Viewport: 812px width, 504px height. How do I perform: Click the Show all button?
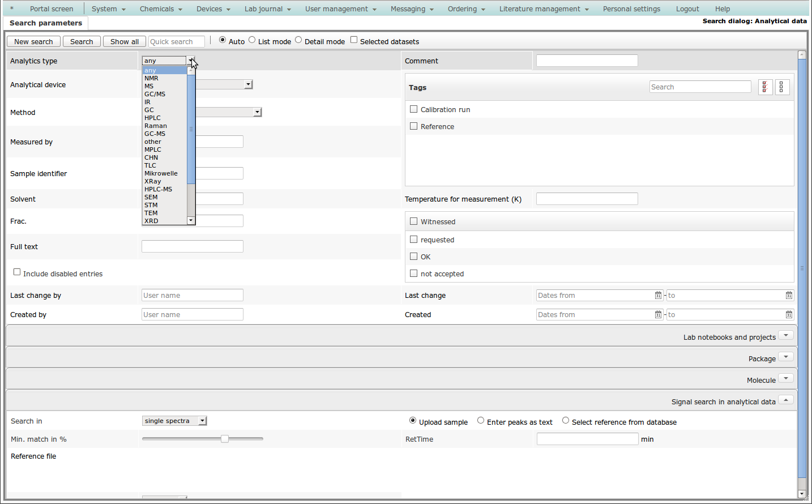pos(124,42)
